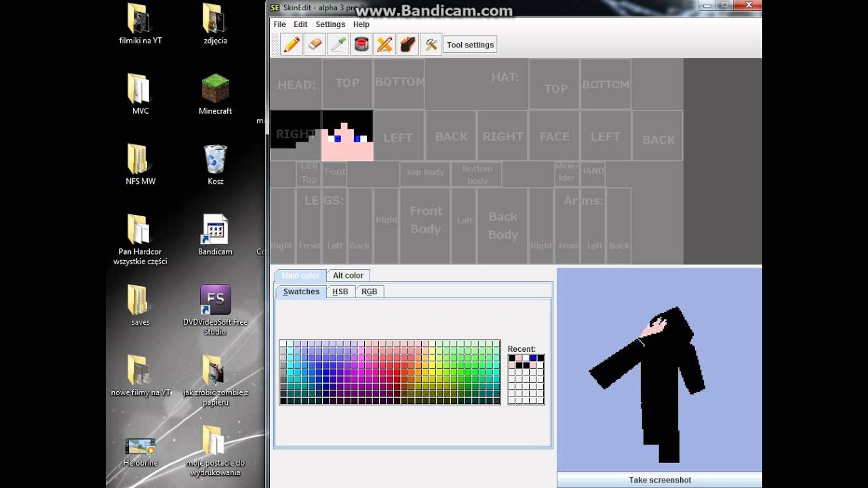The image size is (868, 488).
Task: Click the Bottom body region
Action: click(477, 174)
